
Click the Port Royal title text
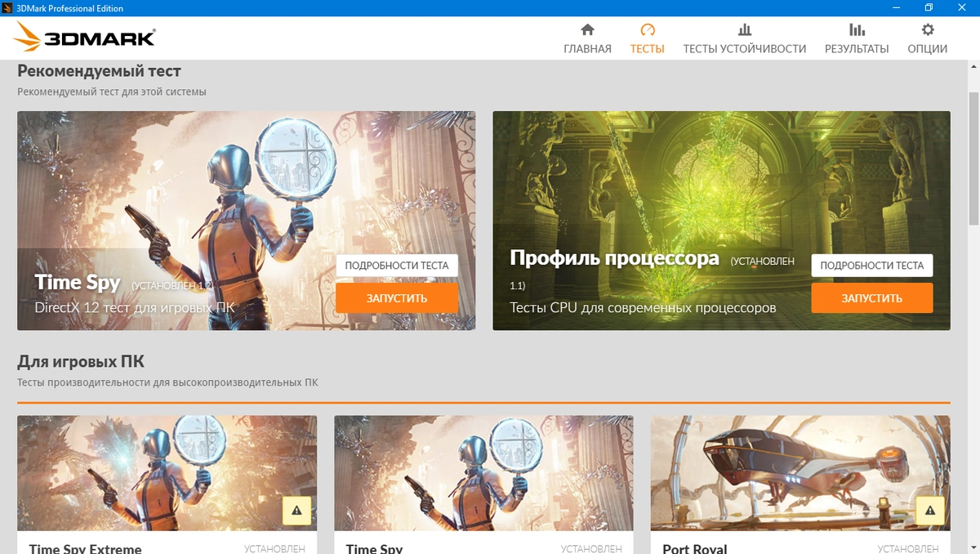pyautogui.click(x=695, y=548)
